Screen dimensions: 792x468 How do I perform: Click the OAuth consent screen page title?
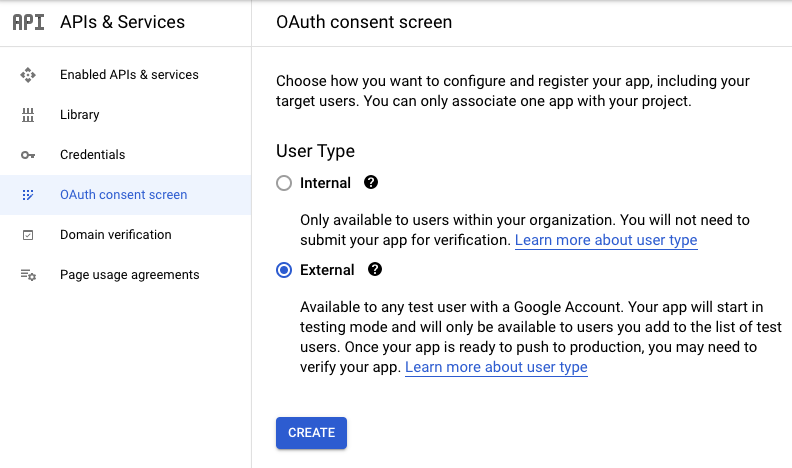364,22
